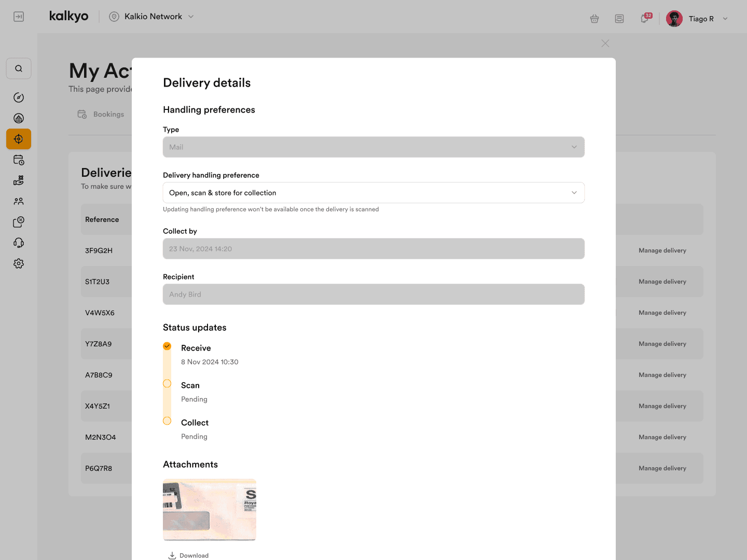Open the hand with boxes icon in sidebar
Viewport: 747px width, 560px height.
pyautogui.click(x=19, y=180)
